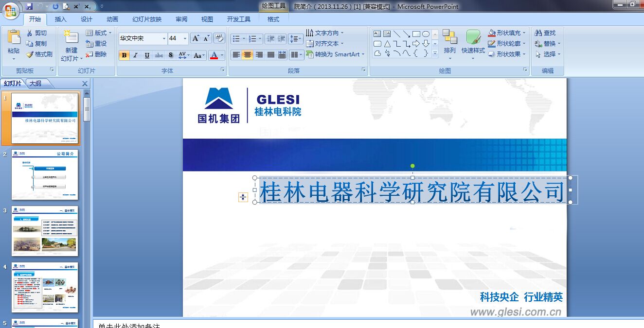Image resolution: width=644 pixels, height=328 pixels.
Task: Copy the selection with 复制
Action: tap(37, 44)
